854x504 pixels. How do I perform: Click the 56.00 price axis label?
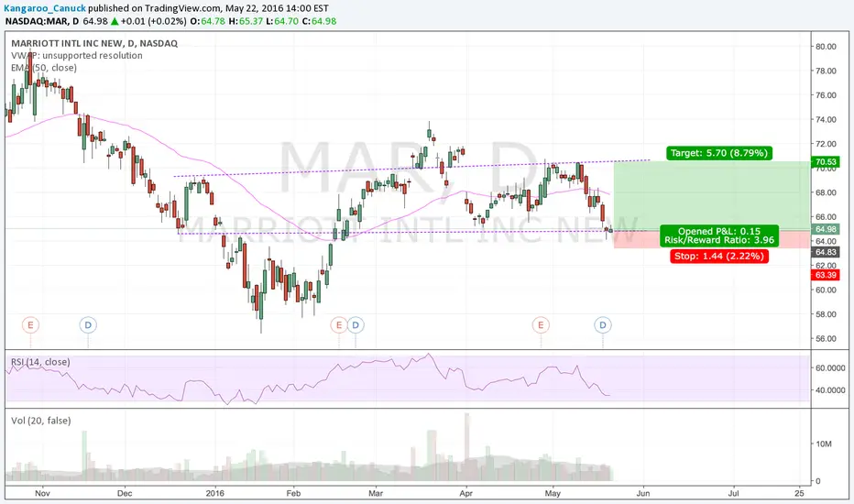point(826,338)
